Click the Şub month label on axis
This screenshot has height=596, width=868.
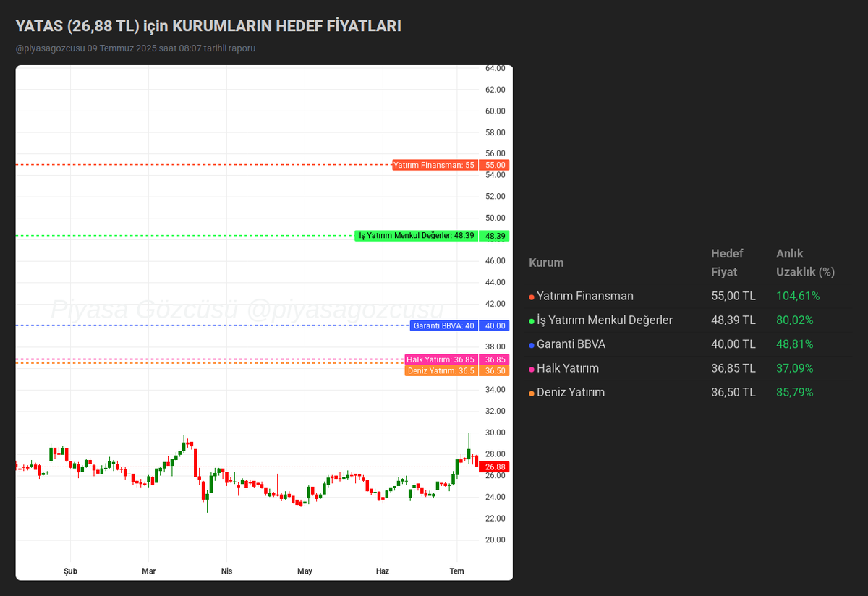[70, 571]
